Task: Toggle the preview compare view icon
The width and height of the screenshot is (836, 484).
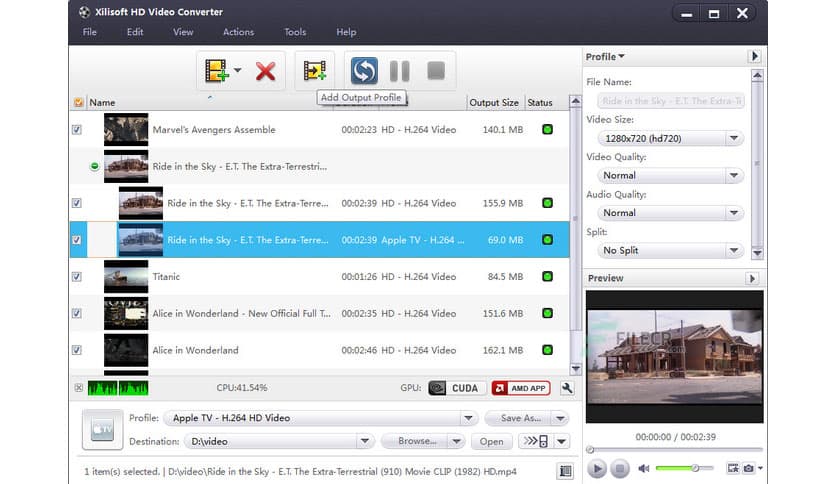Action: click(x=733, y=468)
